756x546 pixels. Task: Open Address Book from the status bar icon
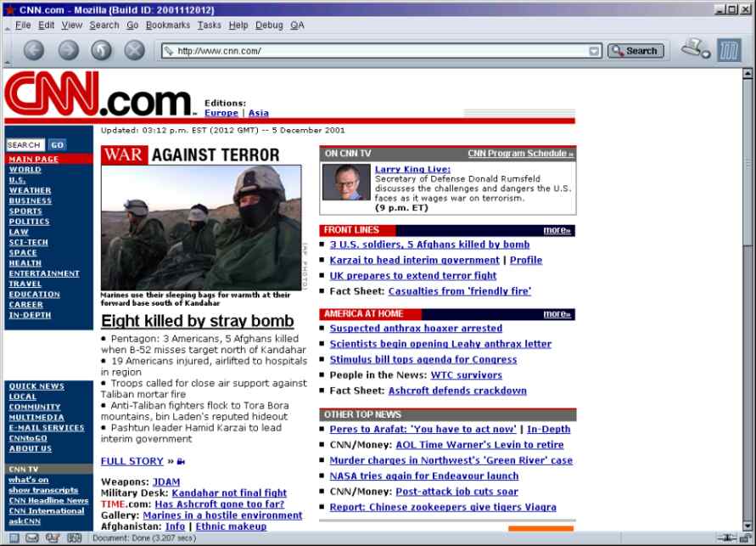click(x=74, y=538)
